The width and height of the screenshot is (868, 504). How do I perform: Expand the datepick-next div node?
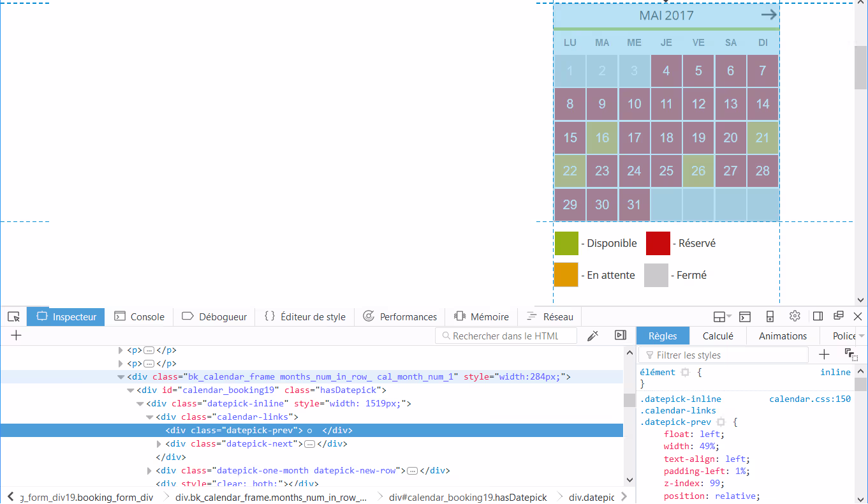coord(159,444)
